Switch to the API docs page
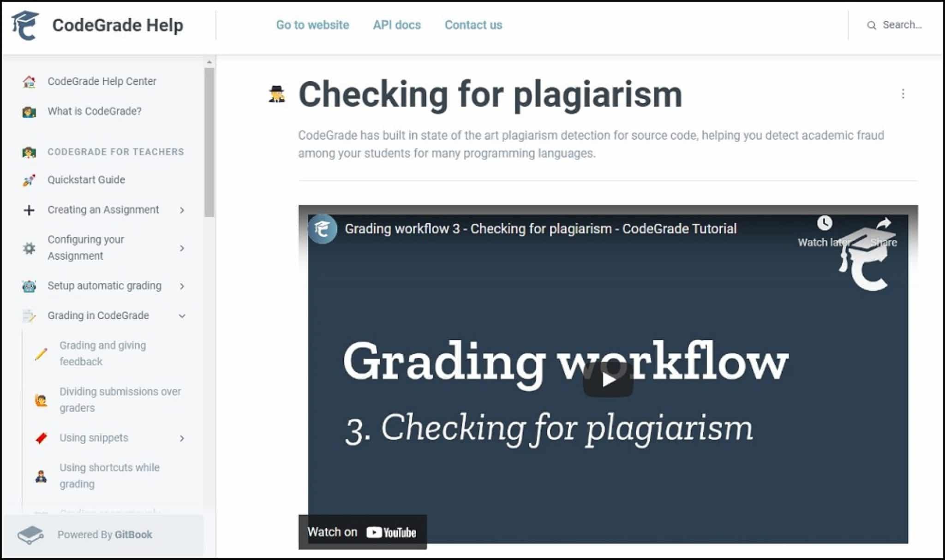Viewport: 945px width, 560px height. [x=396, y=25]
